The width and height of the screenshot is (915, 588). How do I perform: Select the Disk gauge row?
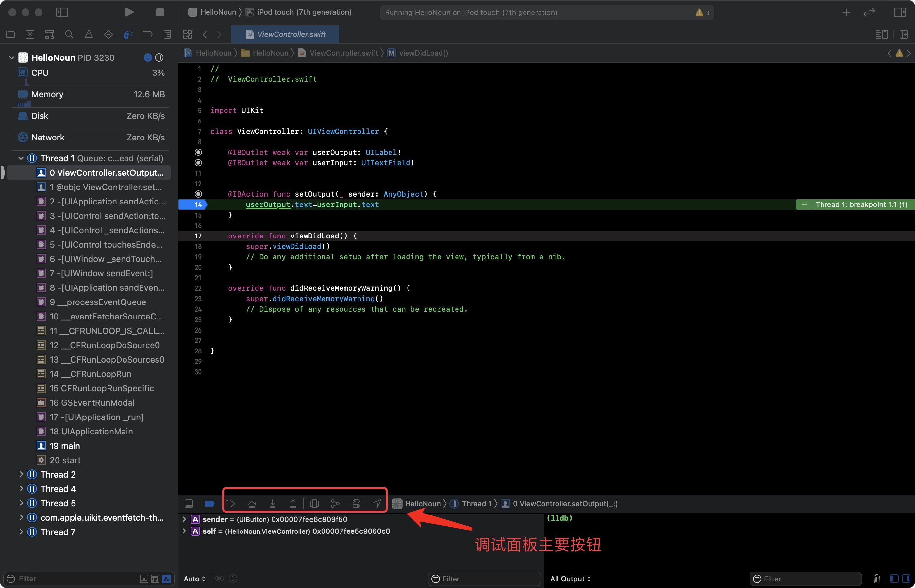(91, 116)
